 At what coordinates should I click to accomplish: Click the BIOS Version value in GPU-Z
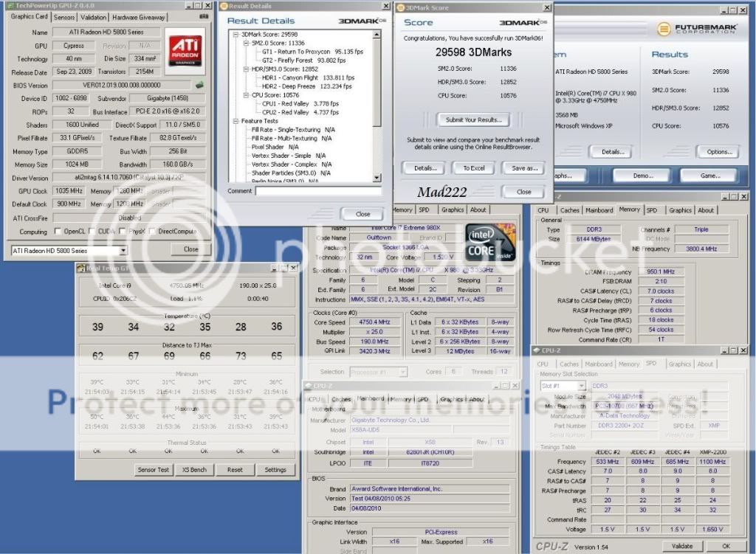coord(122,86)
